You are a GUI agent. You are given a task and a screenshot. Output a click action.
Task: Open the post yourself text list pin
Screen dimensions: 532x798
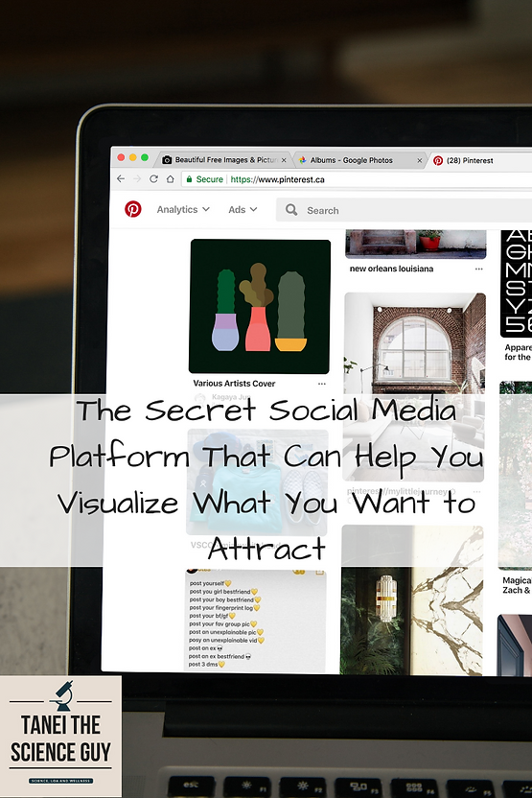tap(256, 621)
